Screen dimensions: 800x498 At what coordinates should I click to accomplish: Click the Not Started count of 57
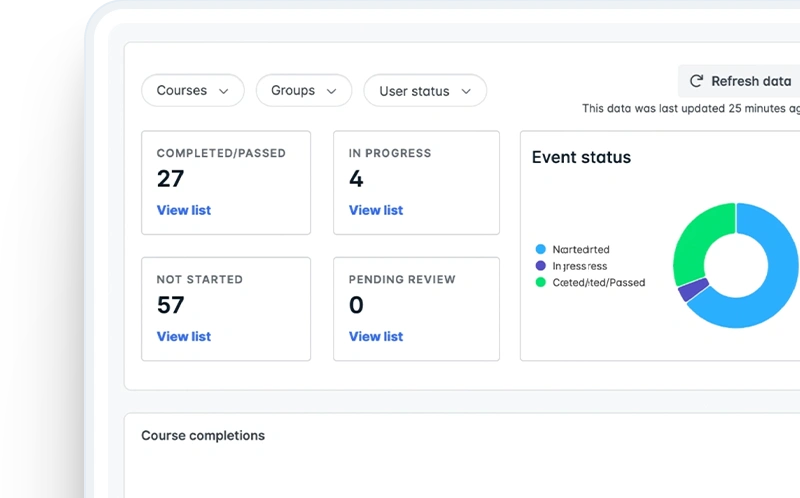(x=170, y=305)
